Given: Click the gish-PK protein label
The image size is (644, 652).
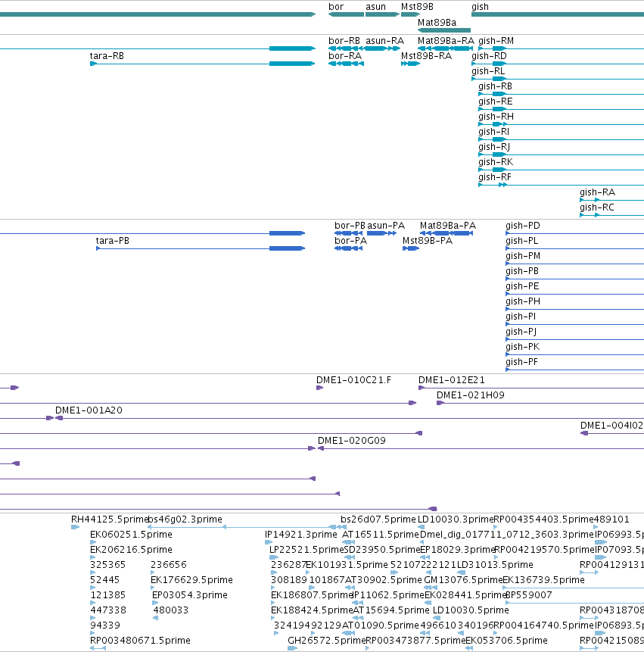Looking at the screenshot, I should (x=523, y=347).
